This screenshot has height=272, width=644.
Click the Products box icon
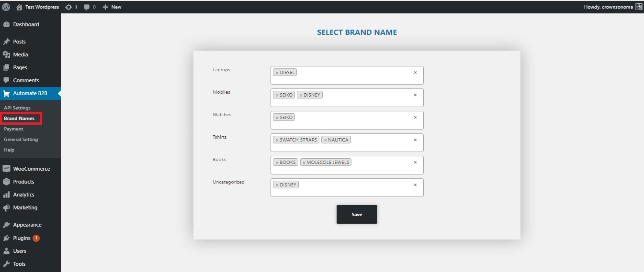[x=6, y=182]
